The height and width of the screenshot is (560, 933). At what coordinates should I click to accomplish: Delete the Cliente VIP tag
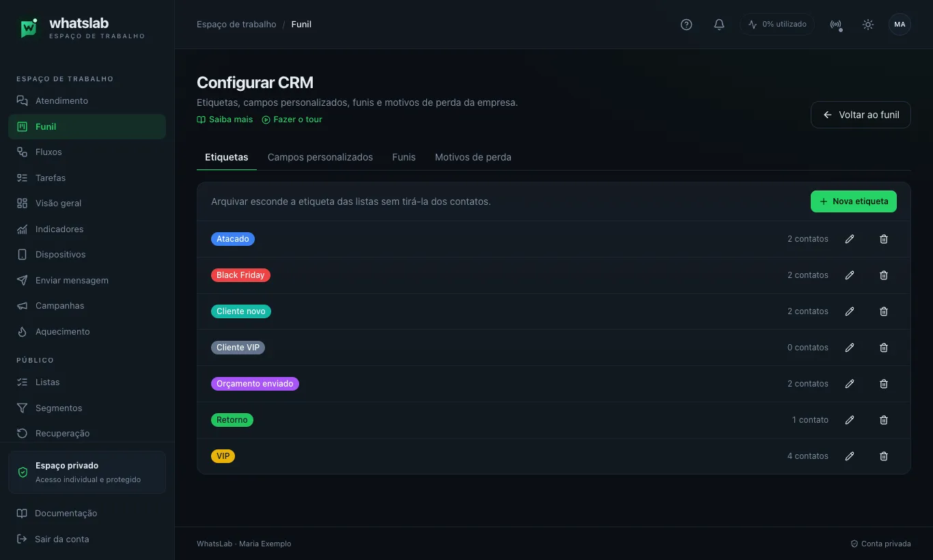pyautogui.click(x=884, y=348)
